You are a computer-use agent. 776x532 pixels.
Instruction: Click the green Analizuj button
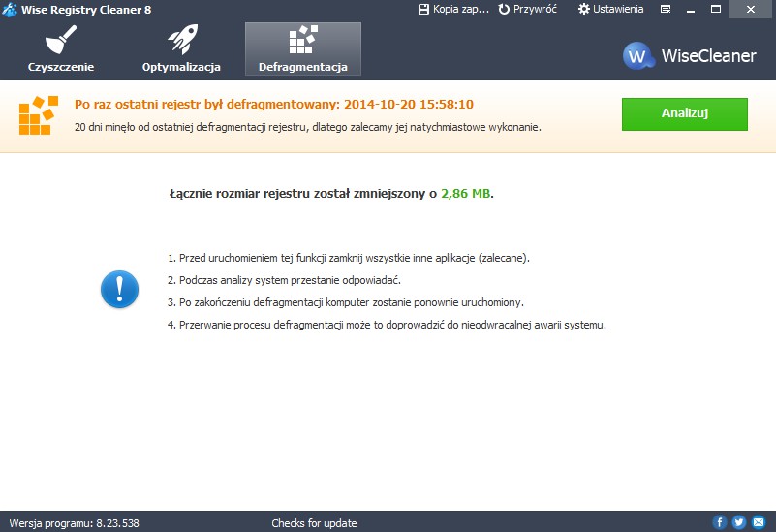pyautogui.click(x=684, y=113)
